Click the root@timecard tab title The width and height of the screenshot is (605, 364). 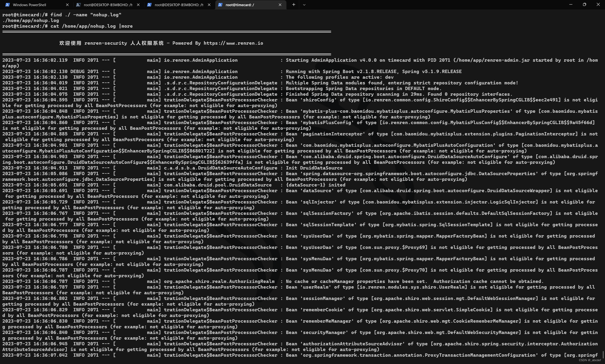coord(240,5)
